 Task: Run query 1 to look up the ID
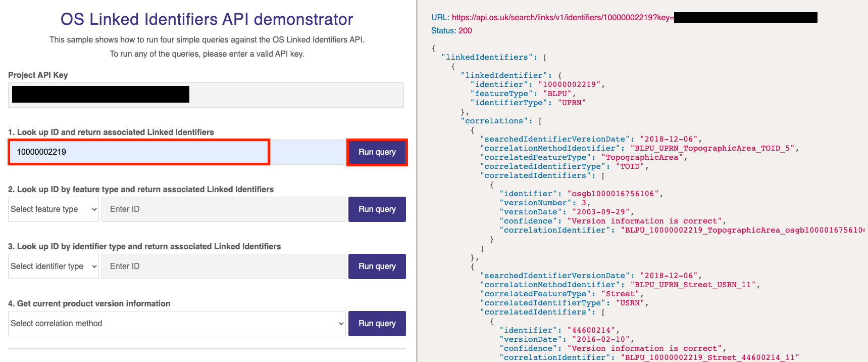377,152
